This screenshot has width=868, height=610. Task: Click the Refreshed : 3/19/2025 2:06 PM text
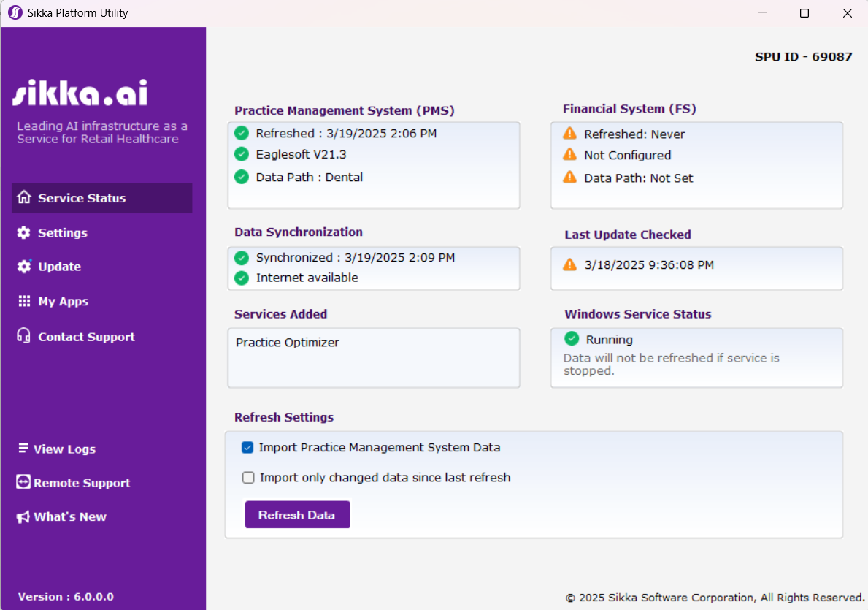pyautogui.click(x=346, y=133)
